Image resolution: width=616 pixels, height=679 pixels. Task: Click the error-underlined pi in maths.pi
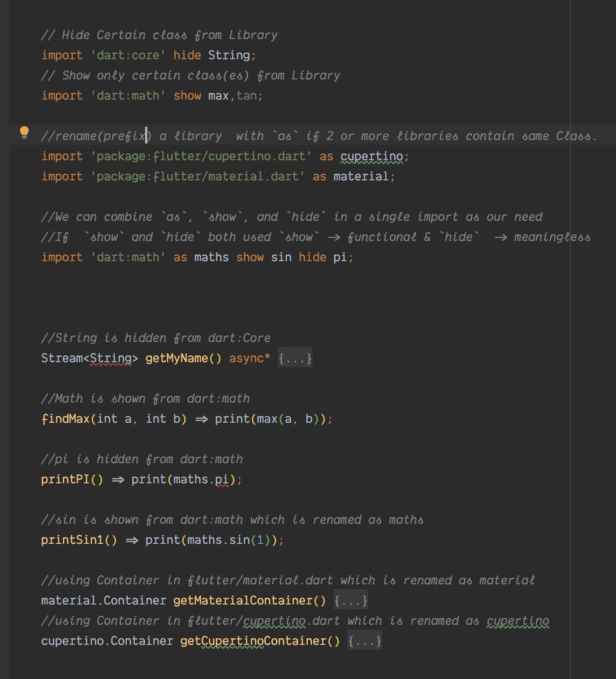click(x=221, y=479)
